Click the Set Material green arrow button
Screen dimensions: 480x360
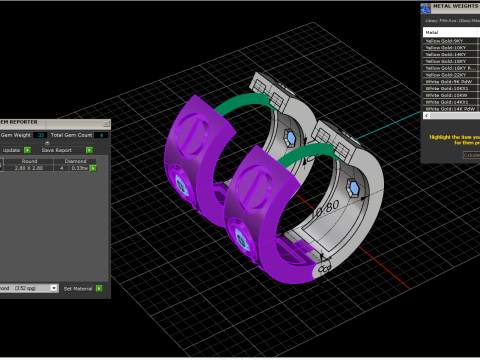99,288
